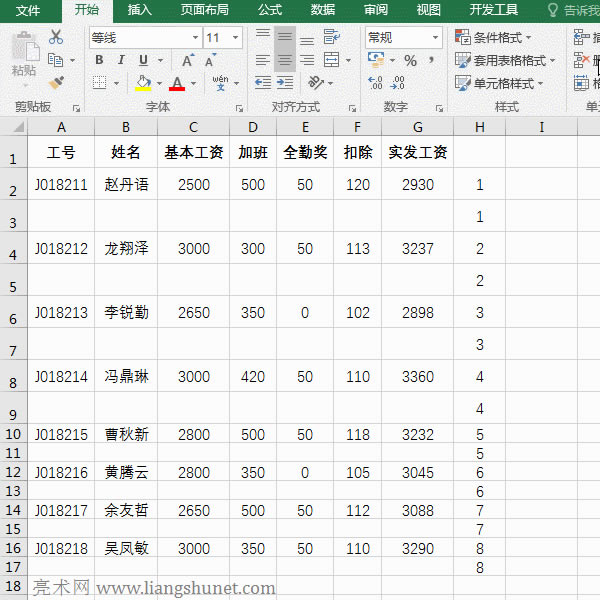Click the wrap text icon

pos(329,37)
